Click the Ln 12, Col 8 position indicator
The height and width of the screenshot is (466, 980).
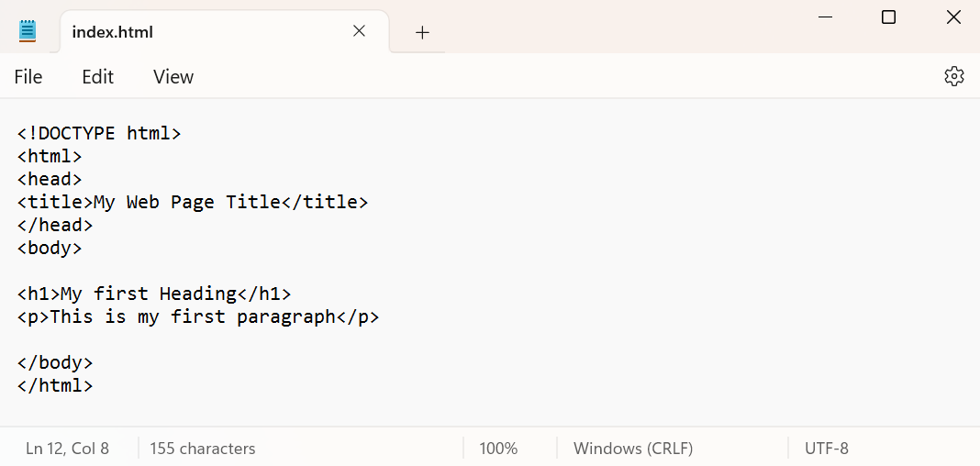click(x=67, y=449)
